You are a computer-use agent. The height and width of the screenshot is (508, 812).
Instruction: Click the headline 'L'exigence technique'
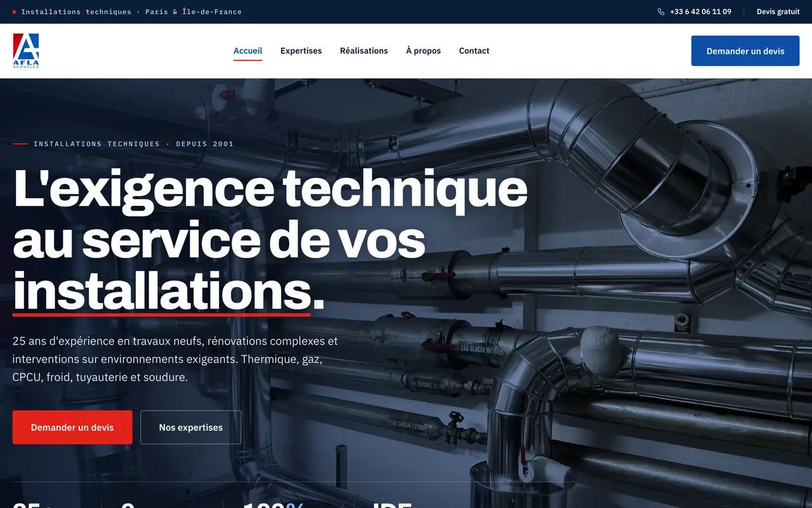[x=270, y=189]
